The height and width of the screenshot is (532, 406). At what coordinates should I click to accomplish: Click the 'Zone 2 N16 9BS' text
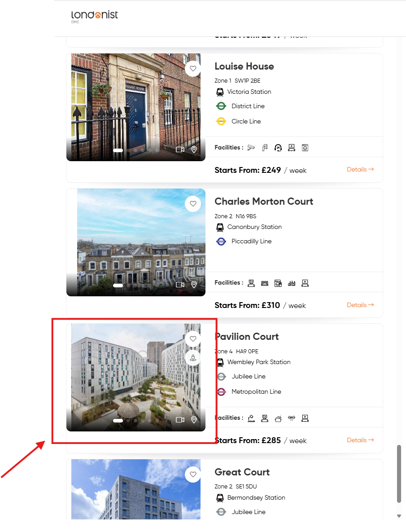[x=236, y=216]
